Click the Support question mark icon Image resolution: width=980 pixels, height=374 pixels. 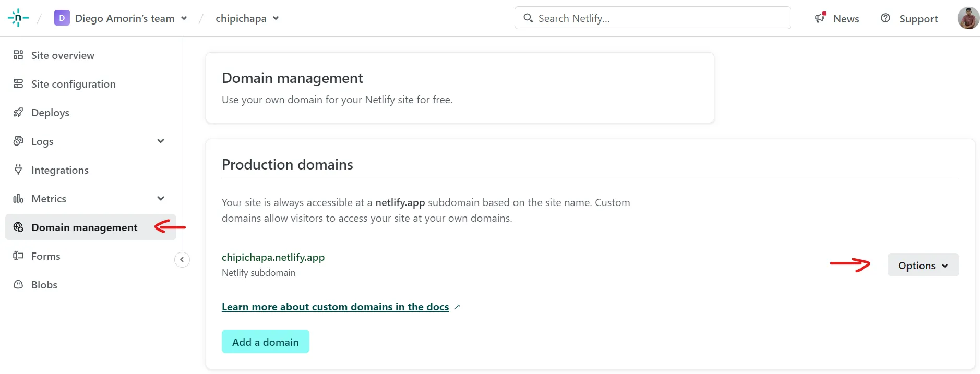[x=886, y=18]
